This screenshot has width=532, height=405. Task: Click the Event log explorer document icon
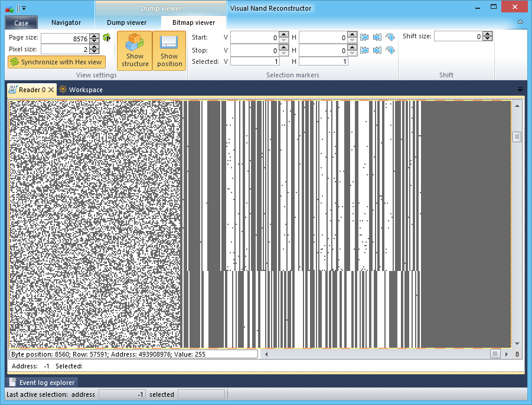12,382
